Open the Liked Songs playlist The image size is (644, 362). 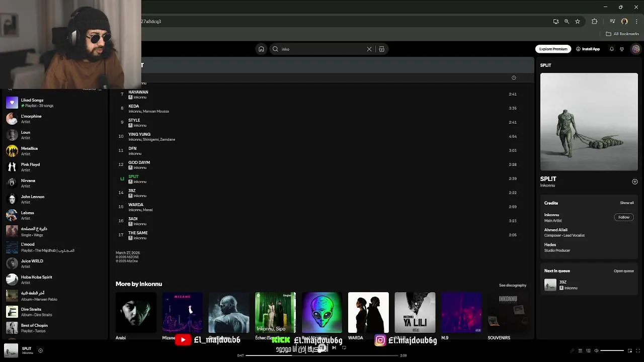click(x=55, y=103)
